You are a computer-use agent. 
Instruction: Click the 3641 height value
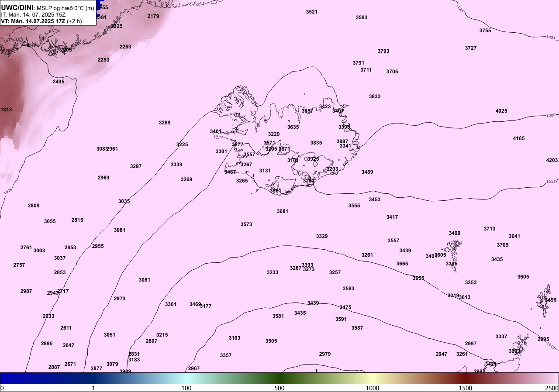point(514,236)
